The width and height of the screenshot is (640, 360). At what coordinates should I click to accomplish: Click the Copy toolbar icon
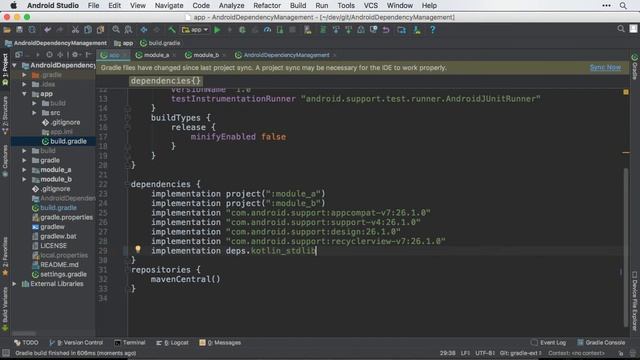[88, 30]
